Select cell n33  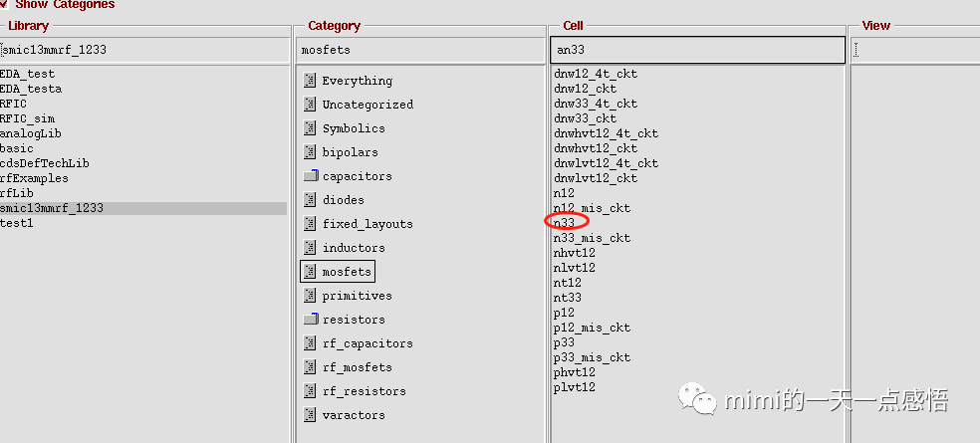565,223
